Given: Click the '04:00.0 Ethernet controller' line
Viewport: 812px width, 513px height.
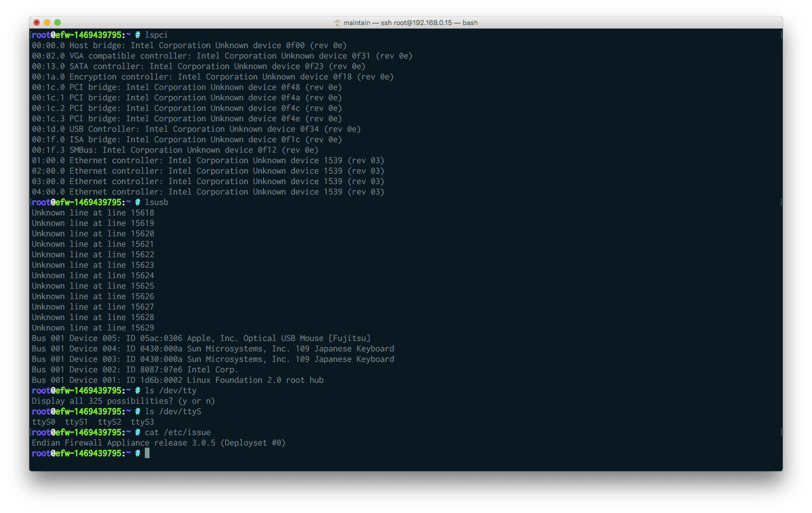Looking at the screenshot, I should point(208,192).
